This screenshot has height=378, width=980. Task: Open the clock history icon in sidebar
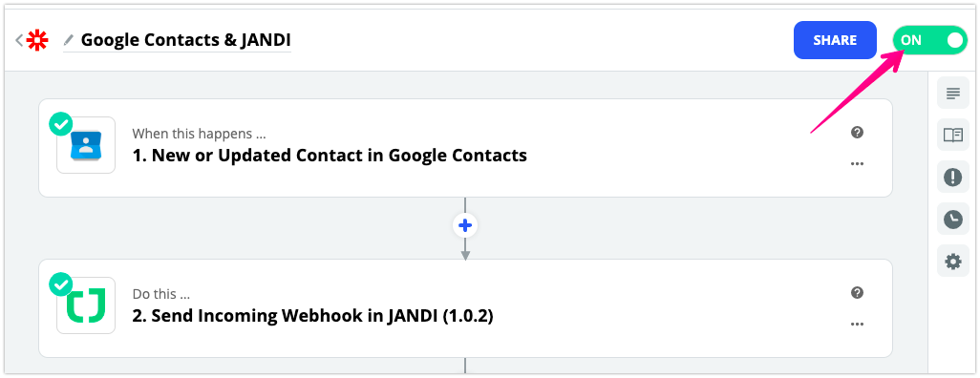(952, 220)
